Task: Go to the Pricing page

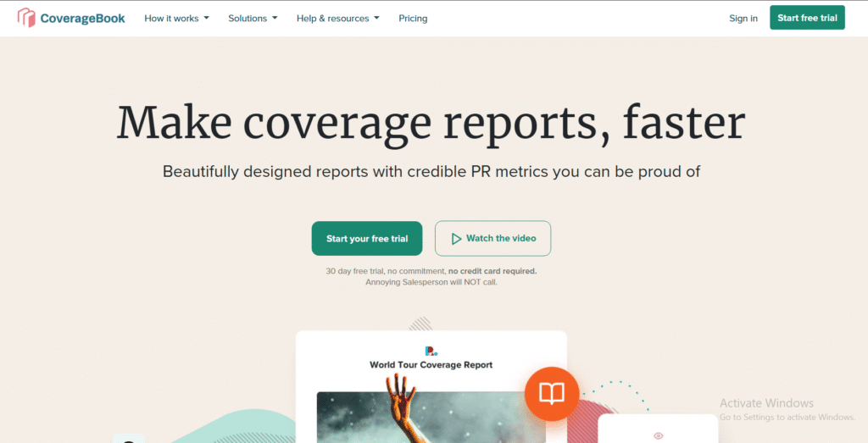Action: pos(413,19)
